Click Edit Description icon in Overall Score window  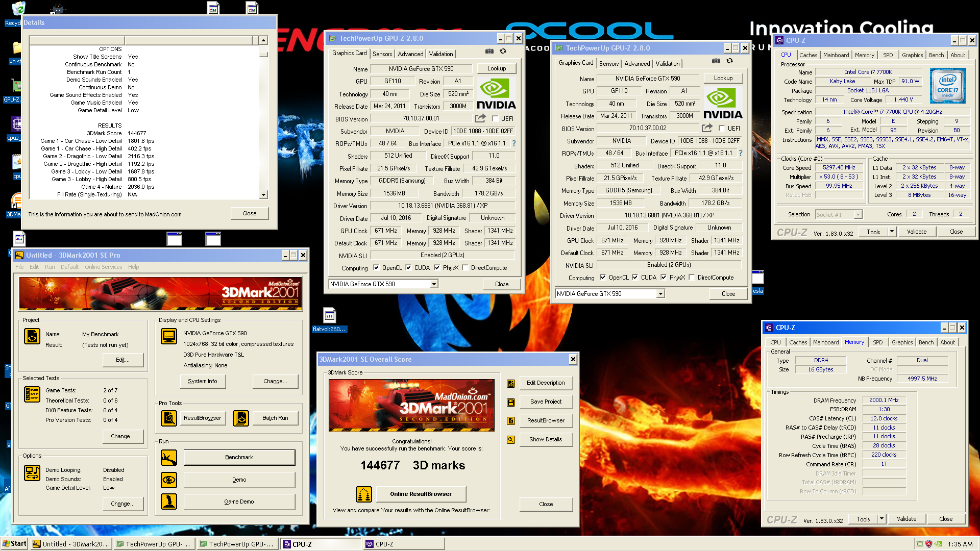[510, 384]
